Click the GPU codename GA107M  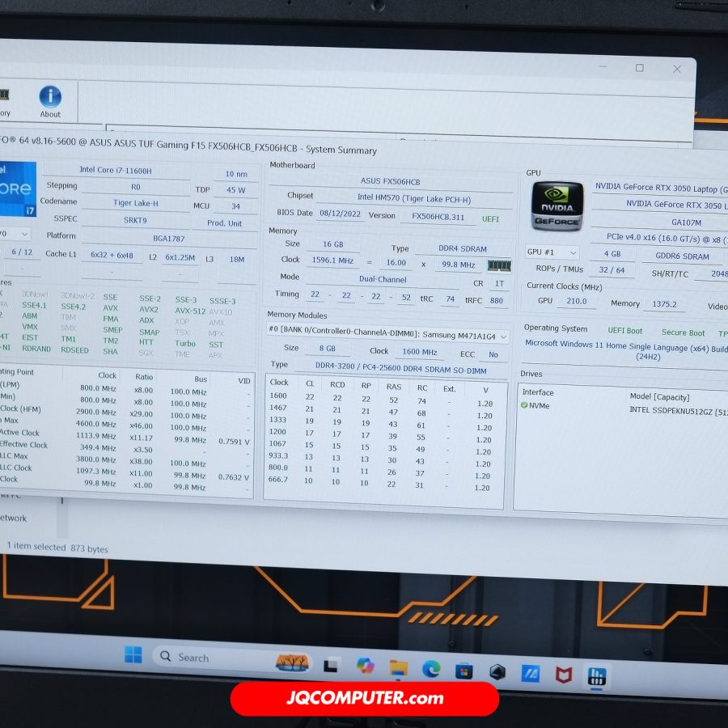click(686, 222)
